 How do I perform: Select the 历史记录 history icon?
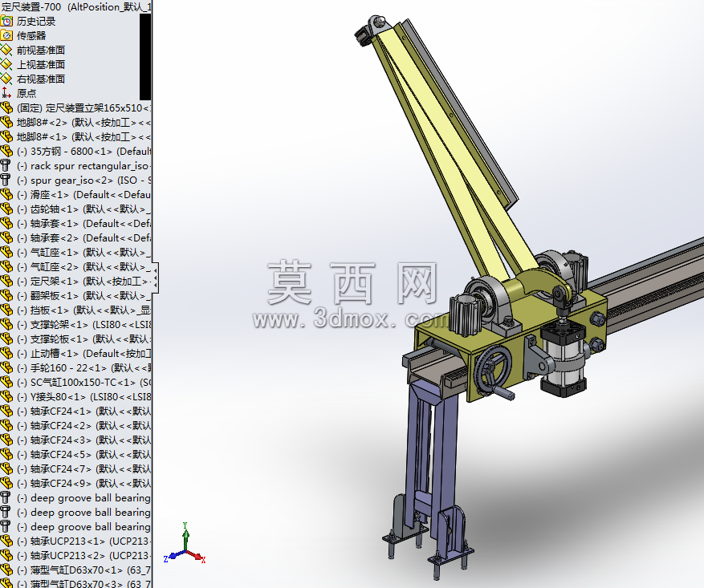pyautogui.click(x=6, y=21)
